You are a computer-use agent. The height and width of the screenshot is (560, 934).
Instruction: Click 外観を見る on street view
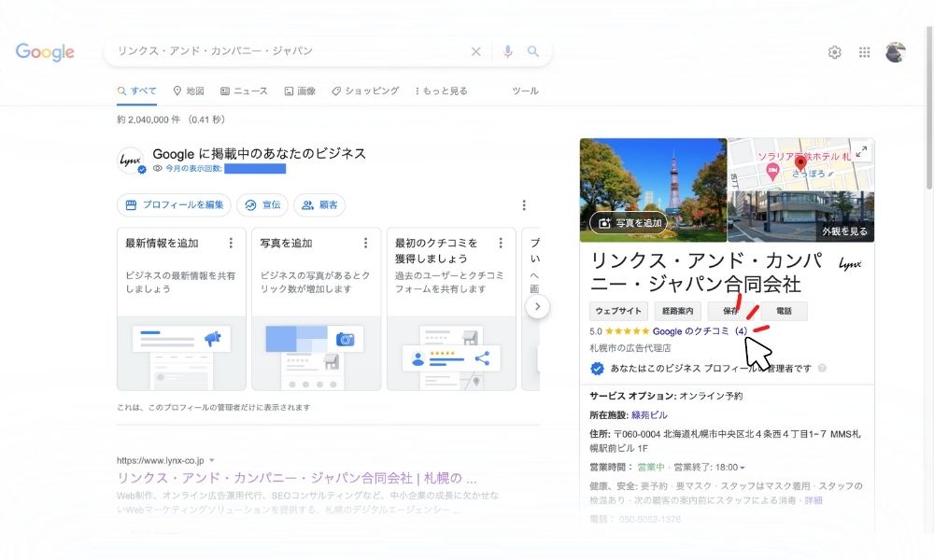click(844, 231)
